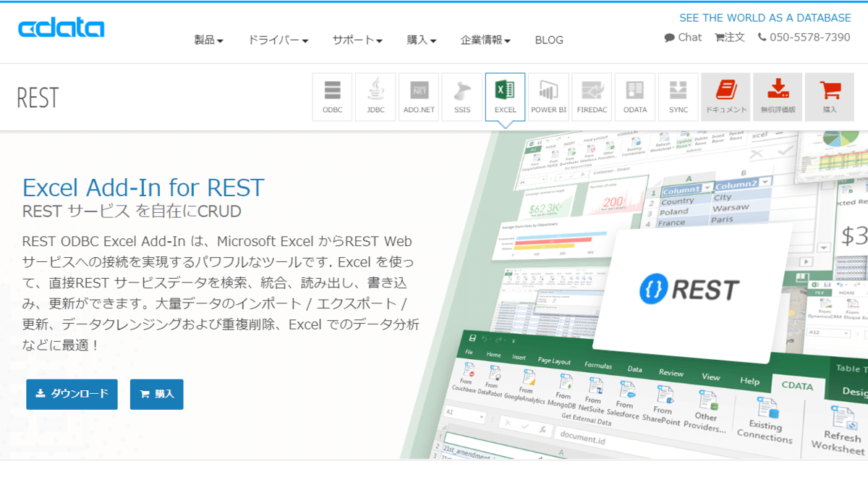
Task: Select the Excel add-in icon
Action: pos(505,97)
